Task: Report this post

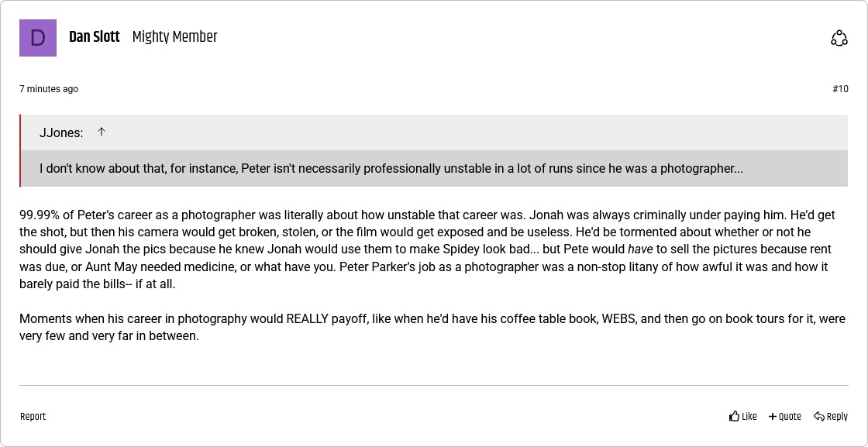Action: 33,417
